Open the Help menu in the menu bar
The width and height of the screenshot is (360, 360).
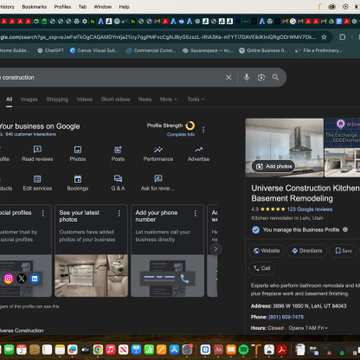pos(124,7)
